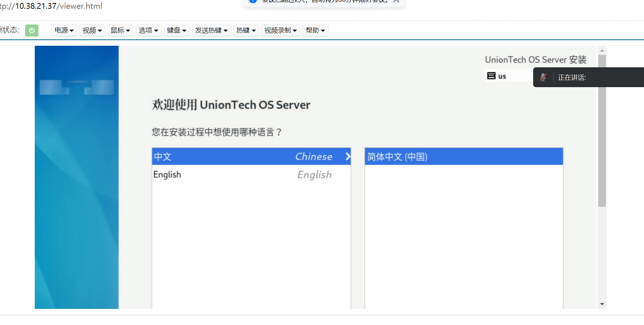Click the viewer scrollbar down arrow
This screenshot has width=644, height=325.
point(602,304)
